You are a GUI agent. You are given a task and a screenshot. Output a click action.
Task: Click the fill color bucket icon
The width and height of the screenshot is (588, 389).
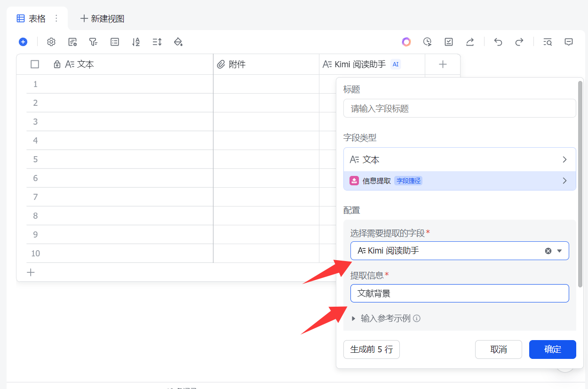tap(178, 42)
